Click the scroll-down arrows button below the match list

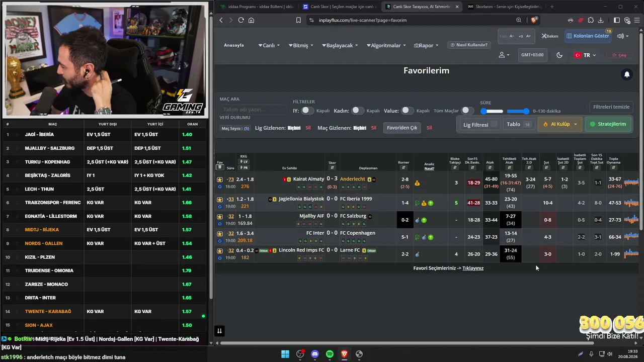(x=219, y=331)
